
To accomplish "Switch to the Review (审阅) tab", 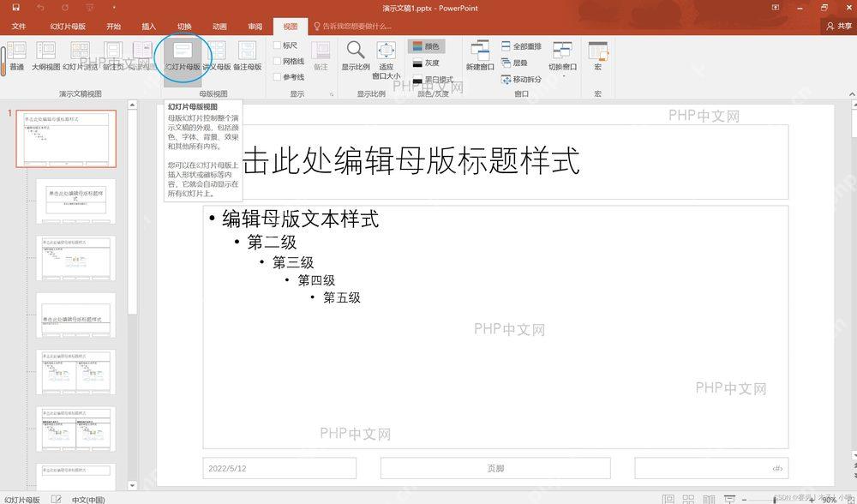I will [255, 27].
